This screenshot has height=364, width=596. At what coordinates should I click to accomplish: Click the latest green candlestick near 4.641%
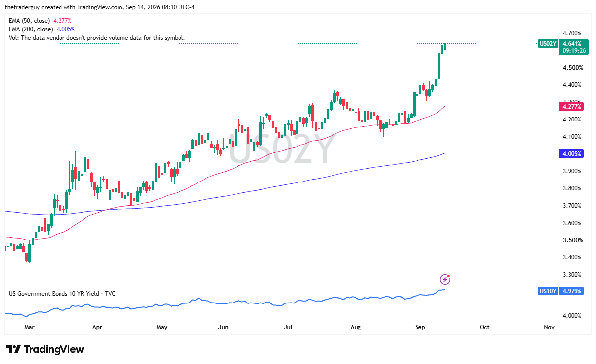click(445, 46)
